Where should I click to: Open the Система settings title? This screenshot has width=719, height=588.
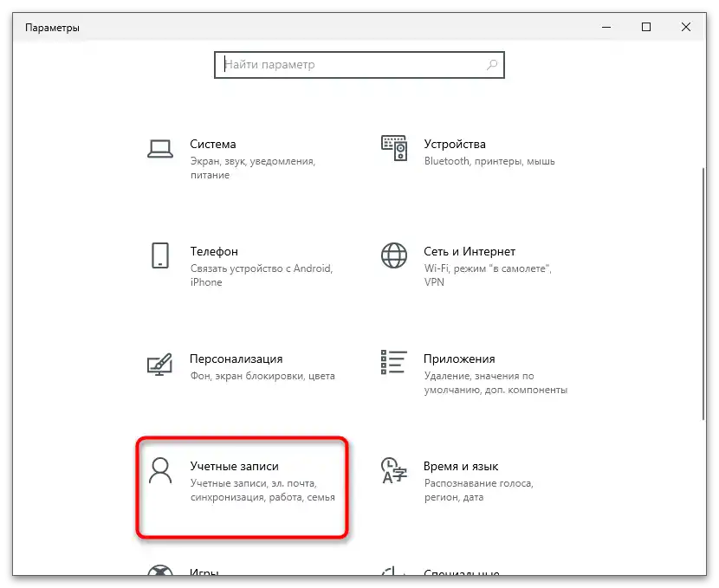coord(213,145)
